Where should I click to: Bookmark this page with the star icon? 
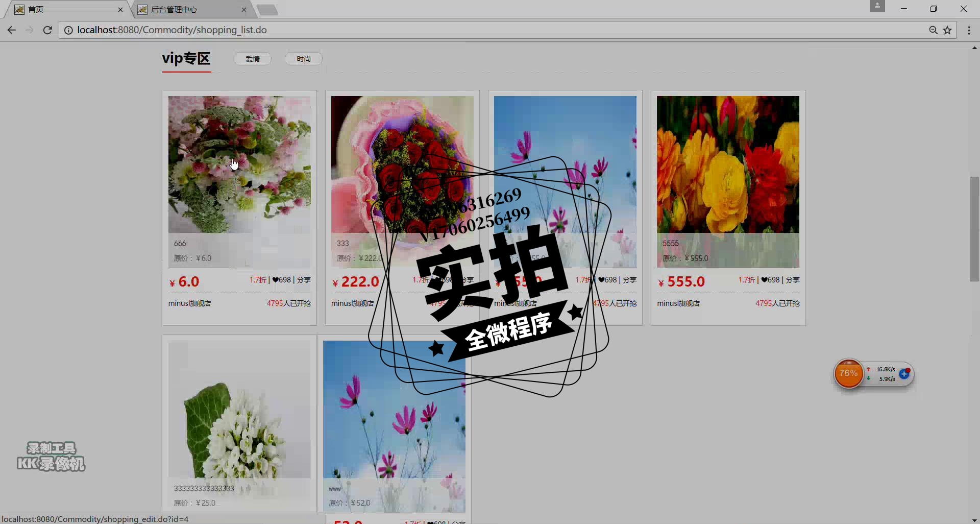tap(948, 30)
